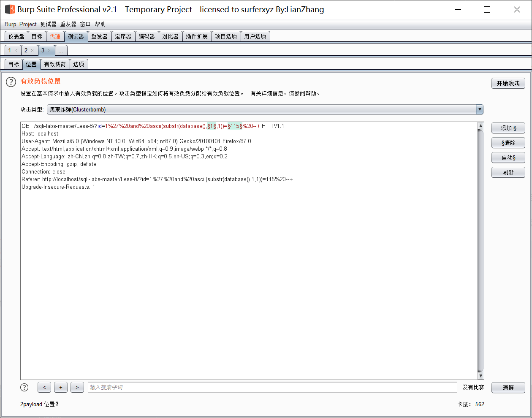Viewport: 532px width, 418px height.
Task: Open the 测试器 menu in menu bar
Action: tap(48, 24)
